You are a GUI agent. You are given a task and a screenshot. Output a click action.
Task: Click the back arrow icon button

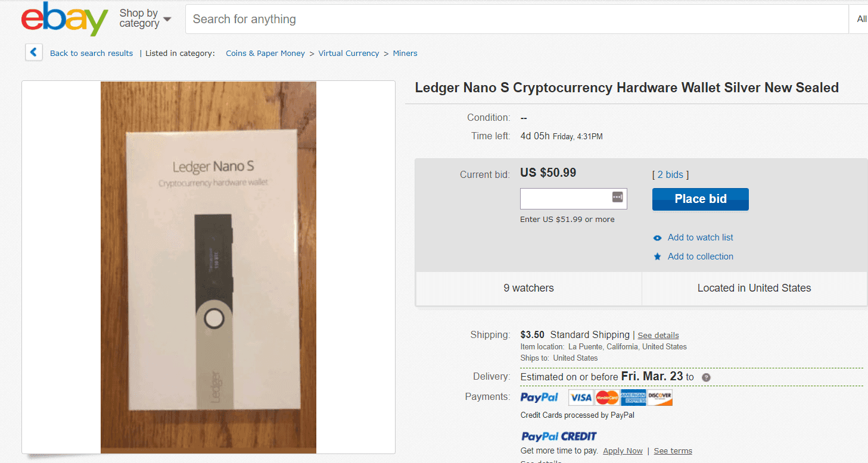tap(33, 52)
